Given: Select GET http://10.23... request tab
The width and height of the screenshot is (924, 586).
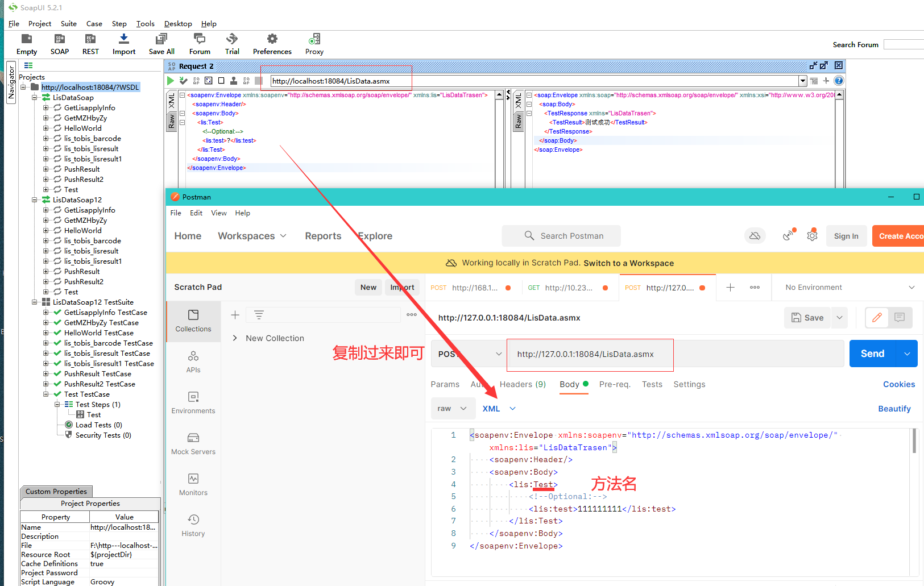Looking at the screenshot, I should pyautogui.click(x=569, y=288).
